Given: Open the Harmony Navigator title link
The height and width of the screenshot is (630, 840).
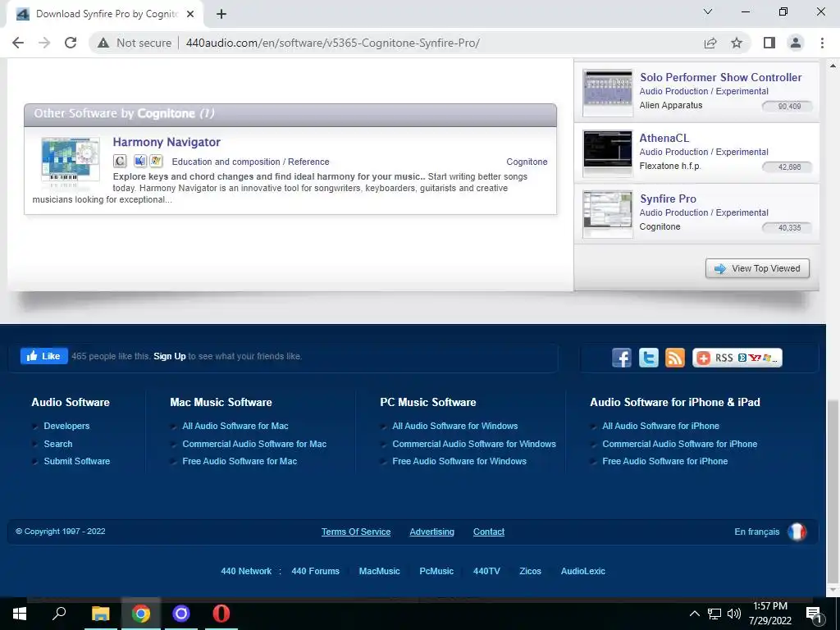Looking at the screenshot, I should click(x=167, y=142).
